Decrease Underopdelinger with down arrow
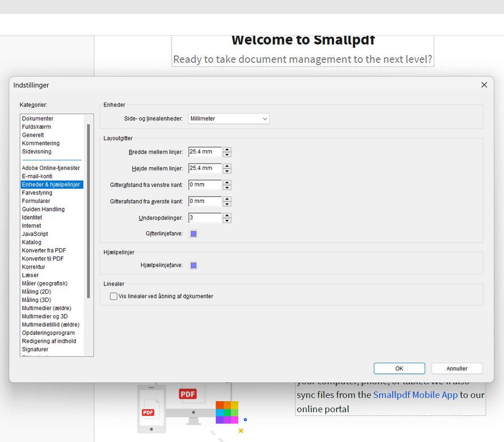The image size is (504, 442). (x=227, y=220)
